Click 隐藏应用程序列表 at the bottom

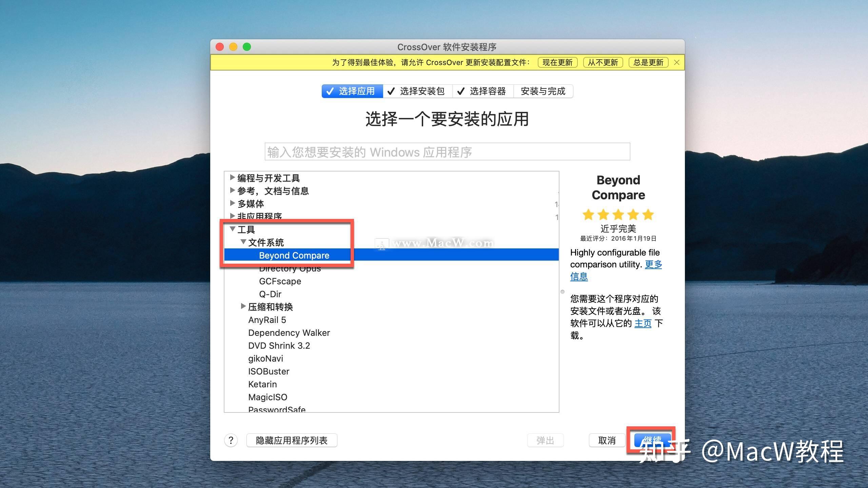coord(292,440)
